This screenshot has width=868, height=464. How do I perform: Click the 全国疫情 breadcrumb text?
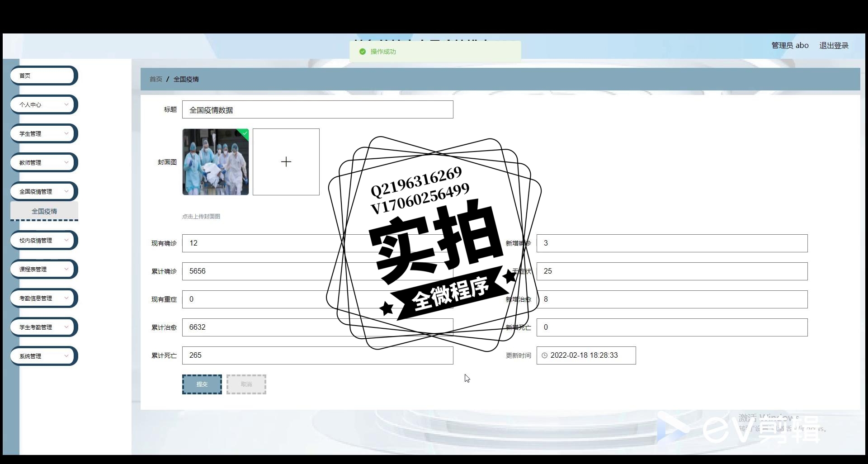(x=186, y=79)
